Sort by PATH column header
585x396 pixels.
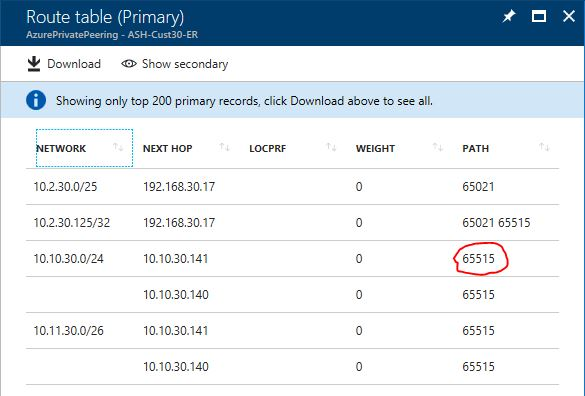click(x=476, y=149)
